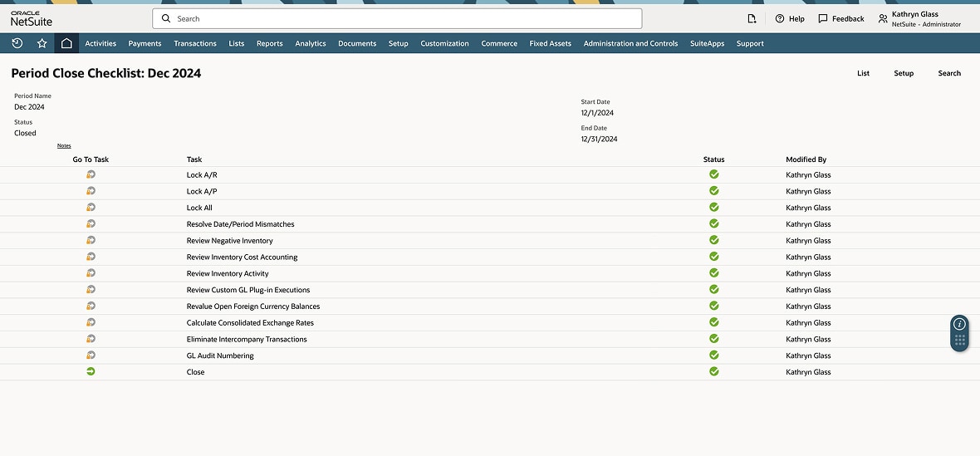Open the Fixed Assets menu tab
This screenshot has height=456, width=980.
pos(550,43)
